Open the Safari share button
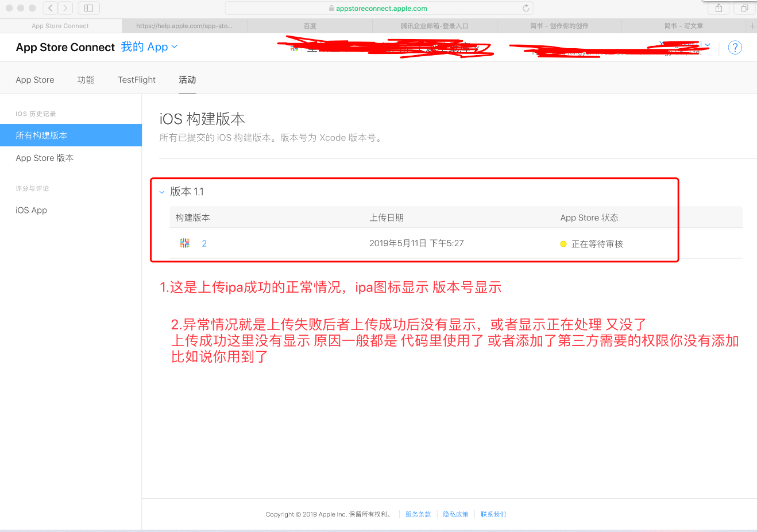 [719, 8]
